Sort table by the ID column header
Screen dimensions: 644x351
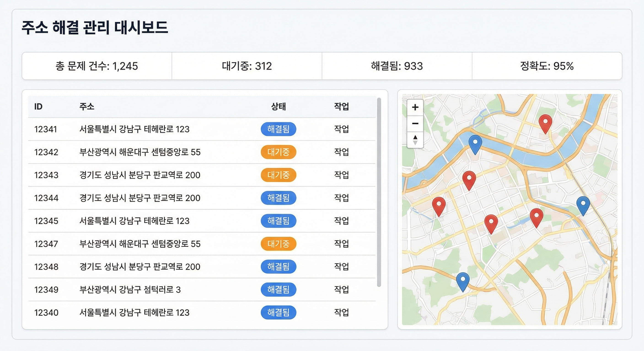38,107
